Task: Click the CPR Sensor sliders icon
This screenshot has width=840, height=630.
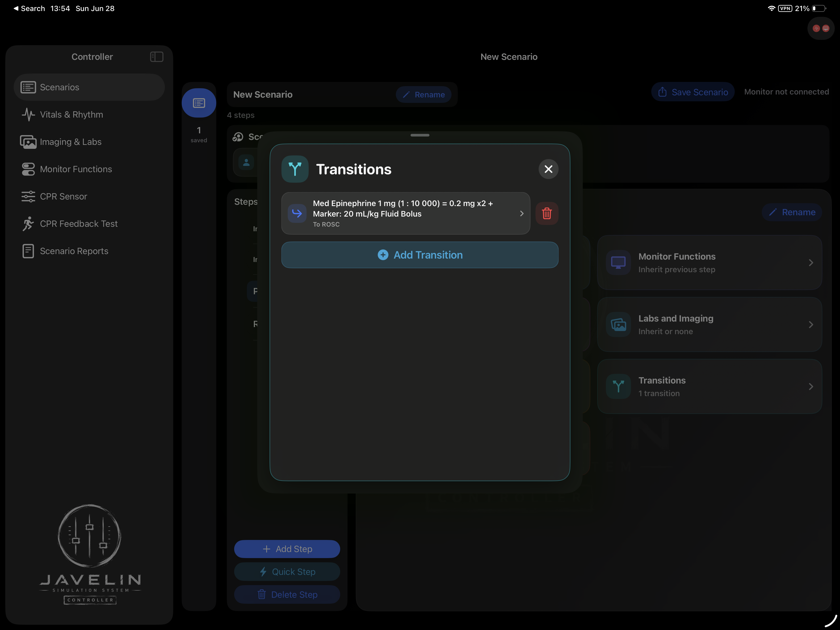Action: tap(28, 196)
